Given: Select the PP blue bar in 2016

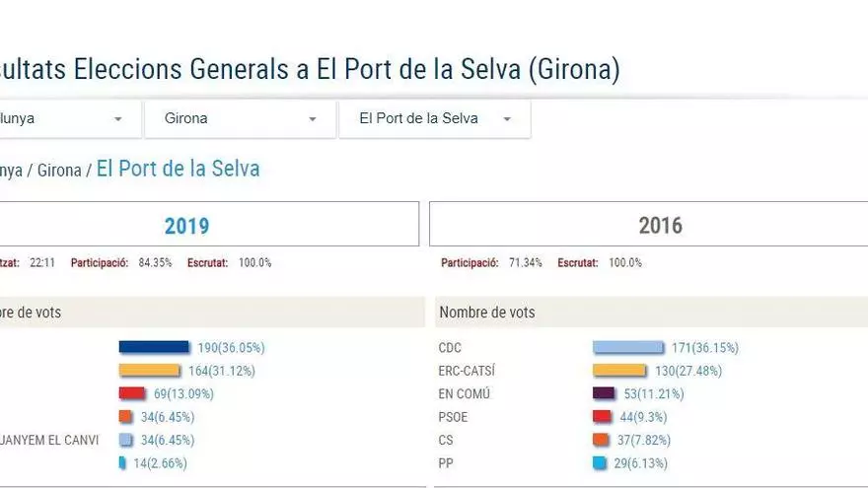Looking at the screenshot, I should [599, 462].
